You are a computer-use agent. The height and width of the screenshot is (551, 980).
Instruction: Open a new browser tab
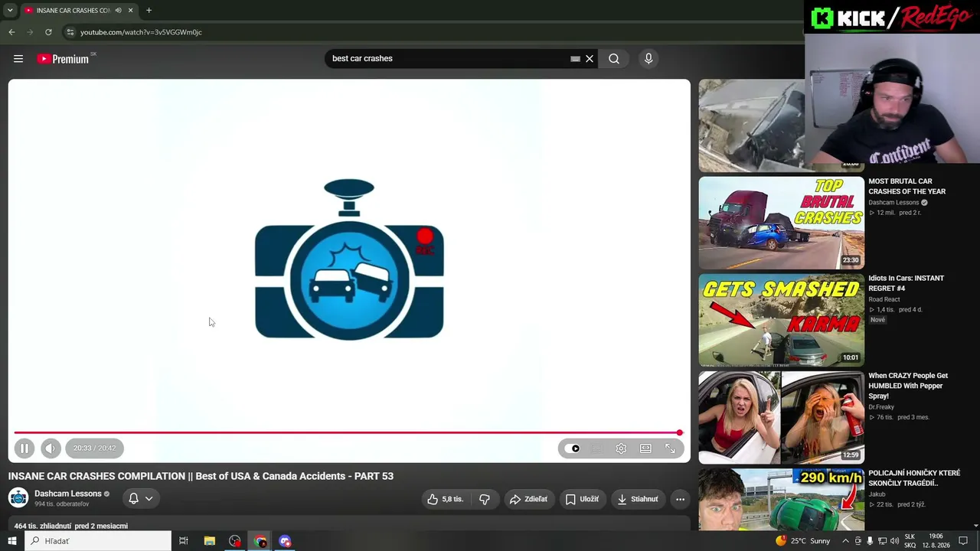[x=149, y=11]
